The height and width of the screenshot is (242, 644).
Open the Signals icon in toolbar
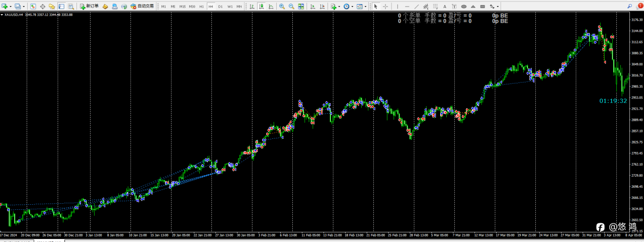point(124,7)
